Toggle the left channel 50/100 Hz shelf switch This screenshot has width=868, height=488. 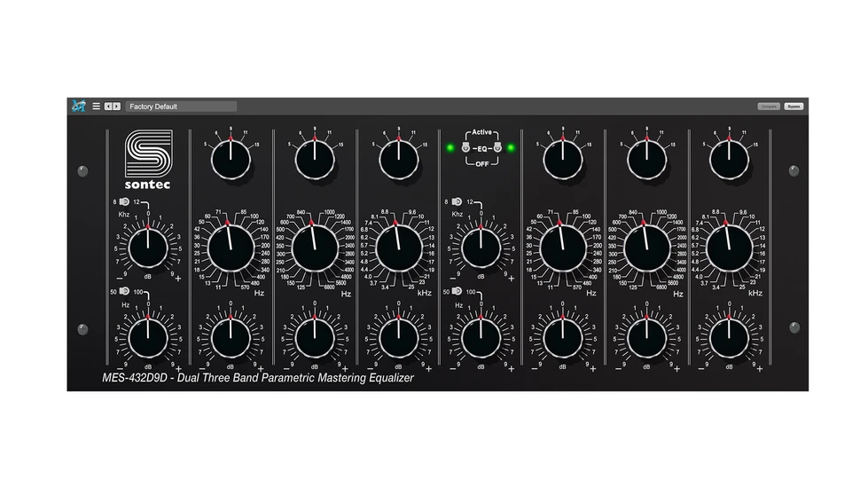coord(124,291)
